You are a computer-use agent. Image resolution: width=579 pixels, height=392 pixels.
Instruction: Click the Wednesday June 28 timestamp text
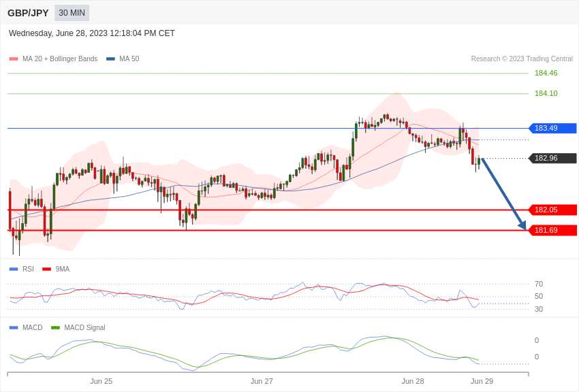click(x=91, y=33)
